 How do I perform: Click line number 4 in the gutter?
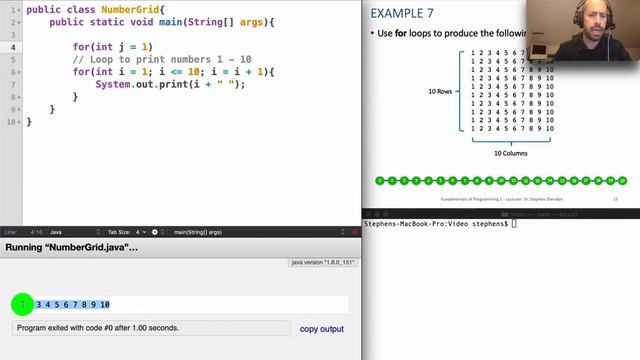[x=13, y=47]
